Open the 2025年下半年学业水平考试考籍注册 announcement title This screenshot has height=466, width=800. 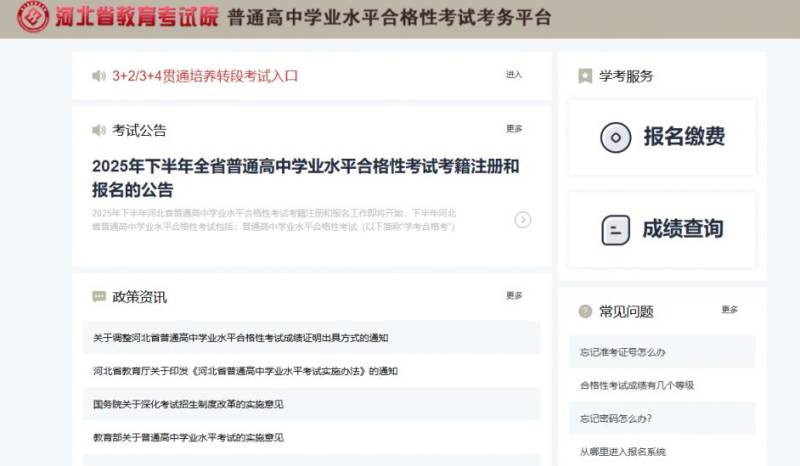[x=305, y=178]
